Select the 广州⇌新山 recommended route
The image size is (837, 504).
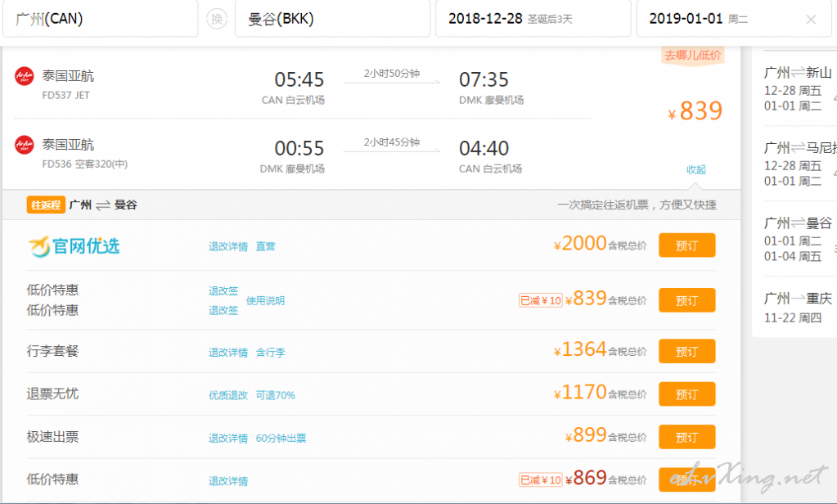point(799,88)
